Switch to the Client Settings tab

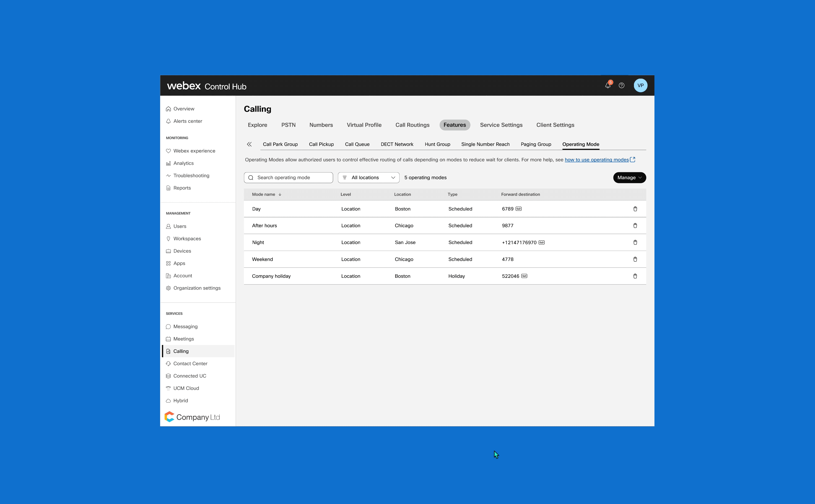(x=555, y=125)
